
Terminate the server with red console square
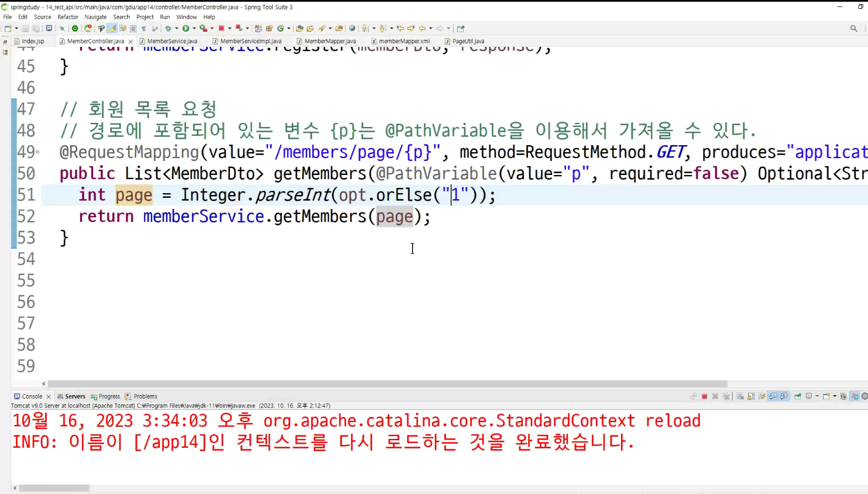tap(704, 396)
